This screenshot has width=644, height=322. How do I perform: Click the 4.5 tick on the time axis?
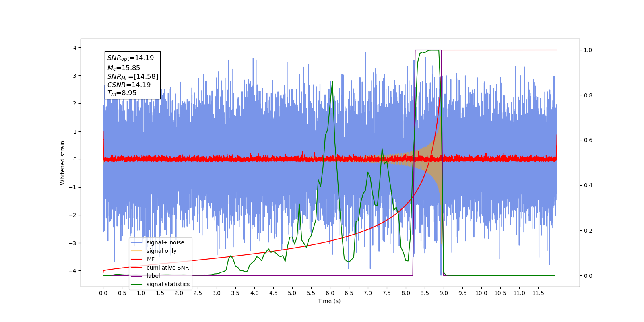point(273,293)
